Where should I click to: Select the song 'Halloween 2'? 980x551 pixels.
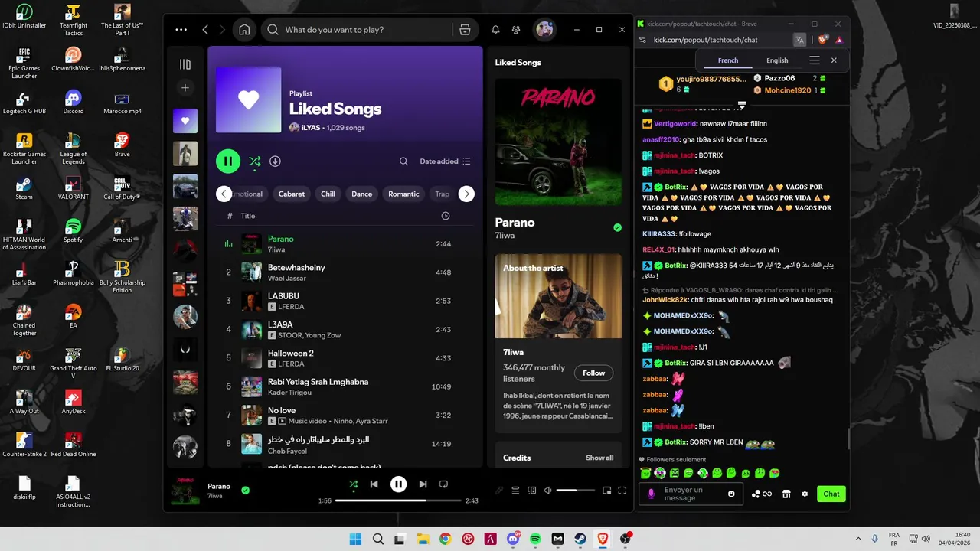(291, 354)
